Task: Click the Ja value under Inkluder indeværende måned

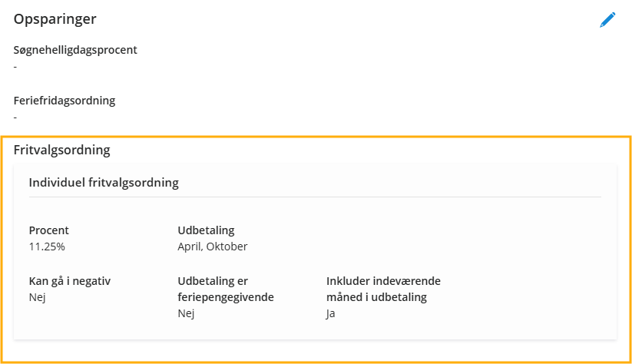Action: click(x=331, y=313)
